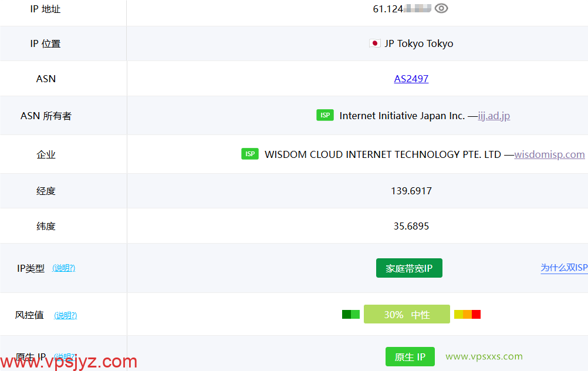Click the Japan flag icon

374,43
